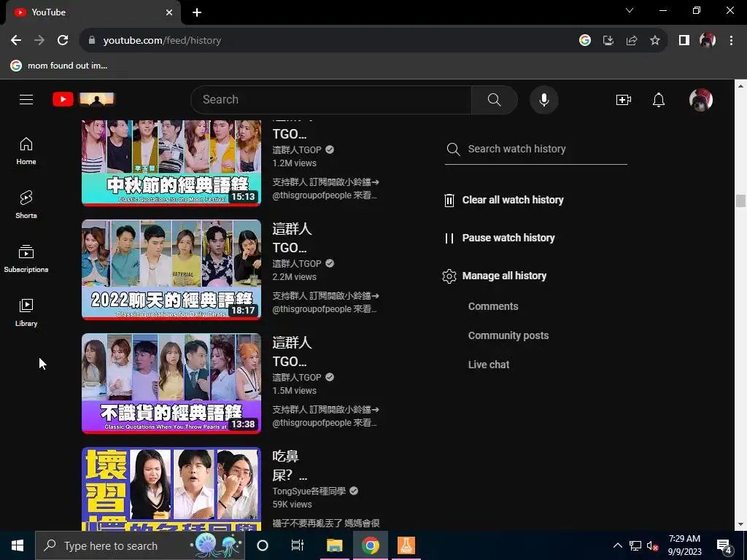The image size is (747, 560).
Task: Click the scrollbar down arrow
Action: (740, 525)
